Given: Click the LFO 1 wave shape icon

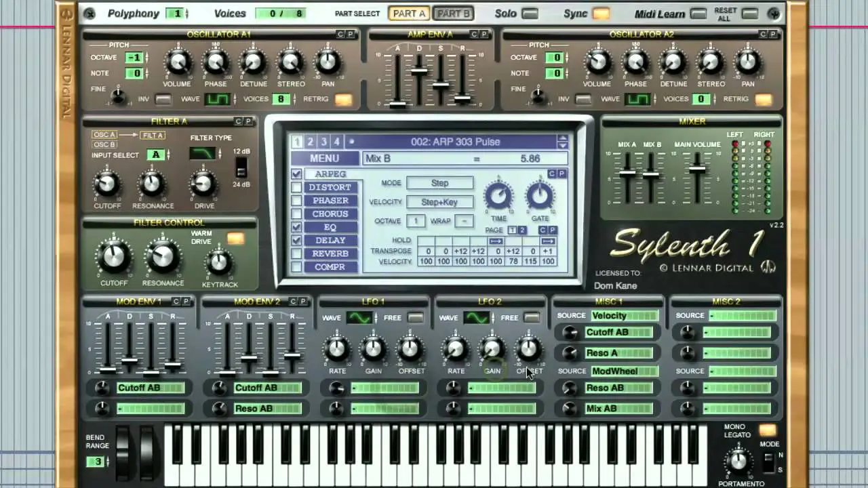Looking at the screenshot, I should pyautogui.click(x=359, y=318).
